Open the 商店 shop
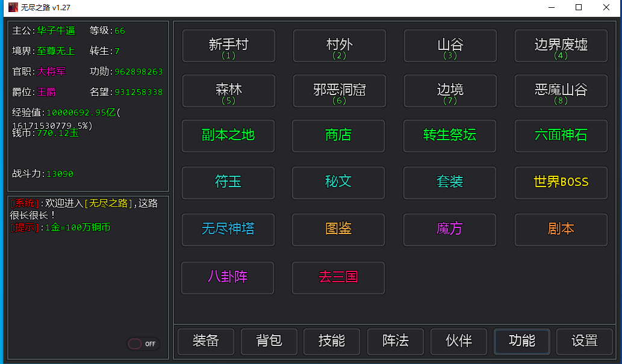Image resolution: width=622 pixels, height=364 pixels. click(x=338, y=135)
